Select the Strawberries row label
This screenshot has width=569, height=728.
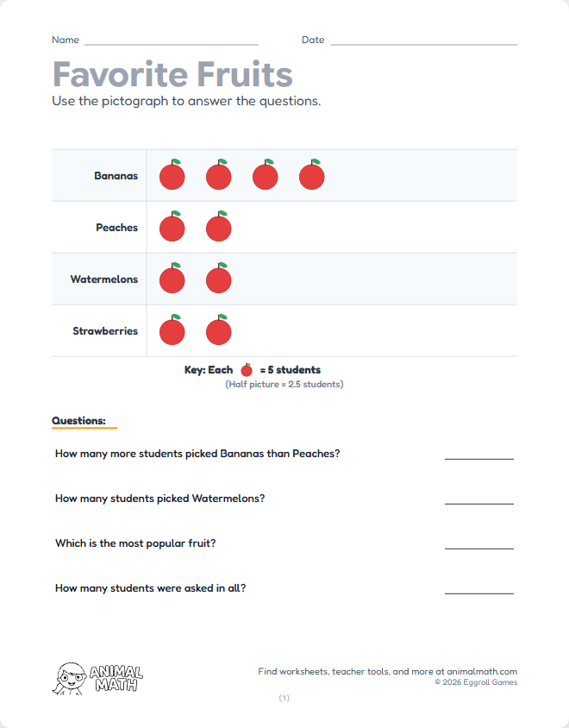[105, 331]
